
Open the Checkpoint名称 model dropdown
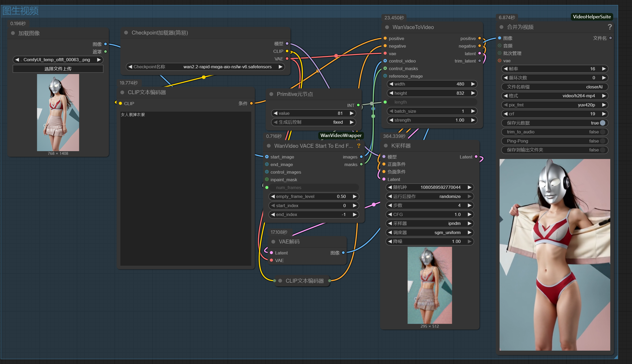tap(205, 67)
